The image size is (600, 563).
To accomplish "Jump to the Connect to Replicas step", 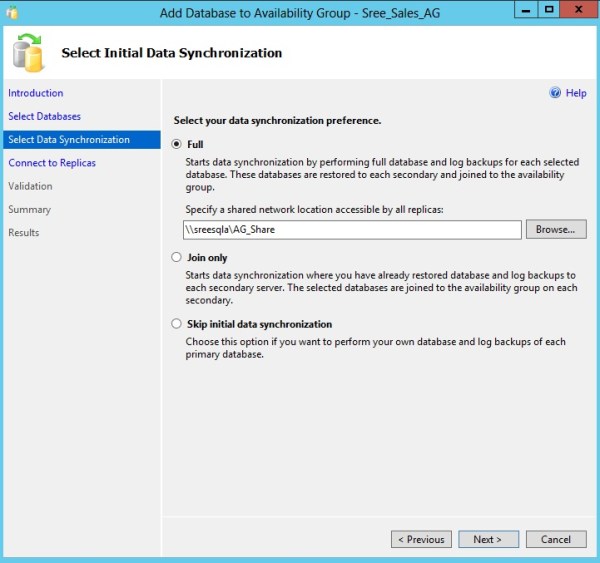I will [52, 163].
